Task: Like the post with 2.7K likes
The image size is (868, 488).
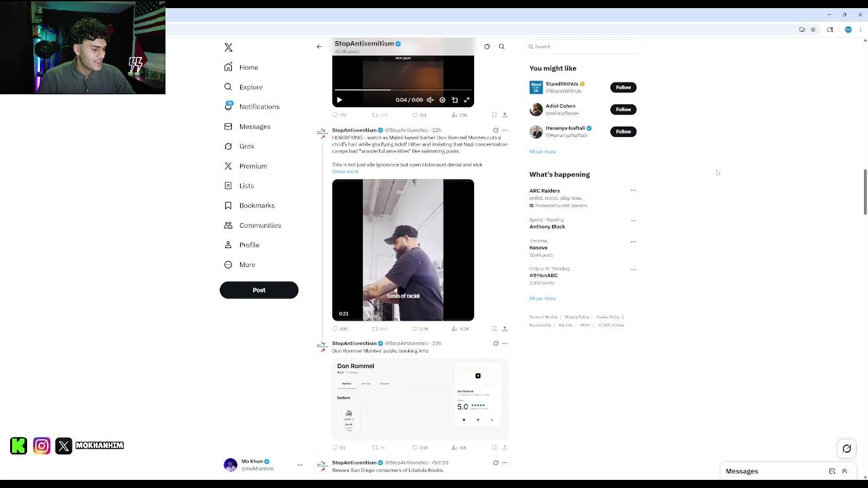Action: 420,329
